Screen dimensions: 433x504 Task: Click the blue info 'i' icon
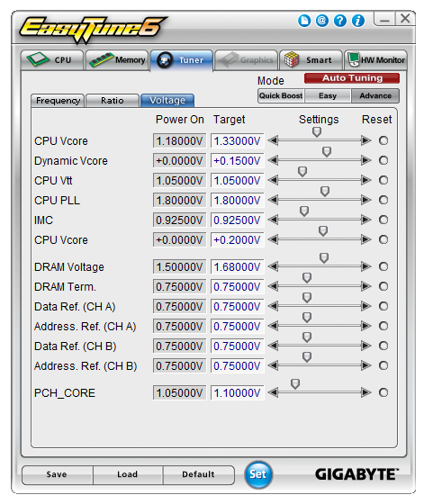358,21
